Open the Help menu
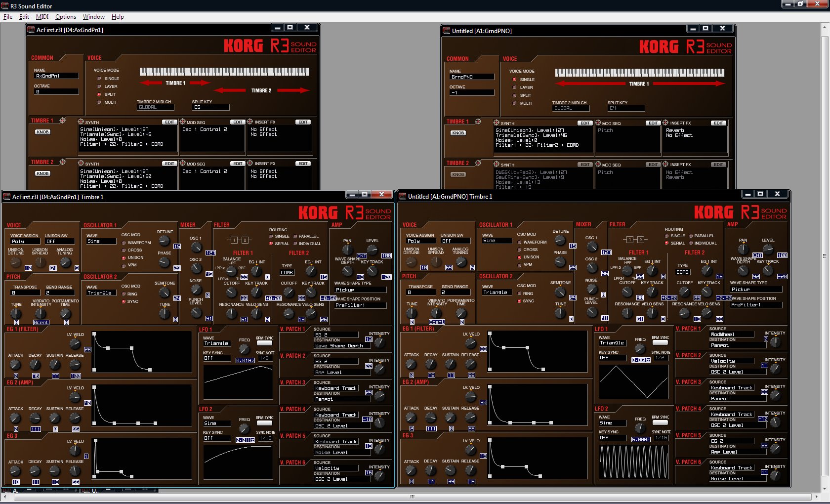Screen dimensions: 830x504 click(118, 17)
